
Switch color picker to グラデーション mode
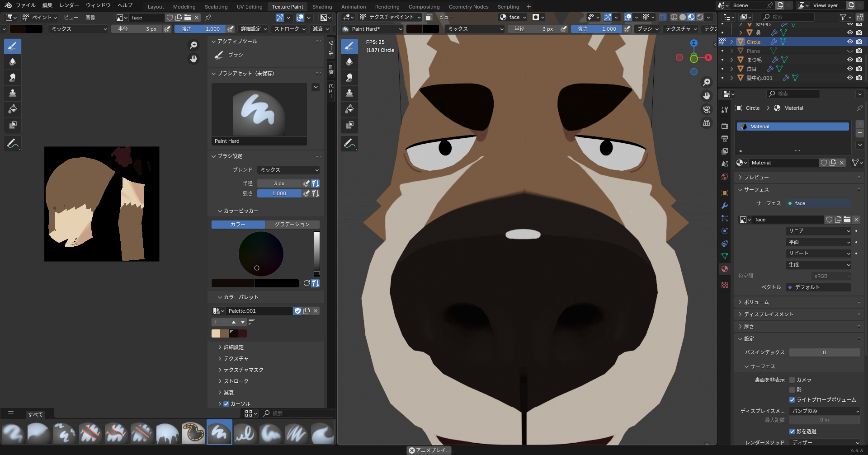292,225
